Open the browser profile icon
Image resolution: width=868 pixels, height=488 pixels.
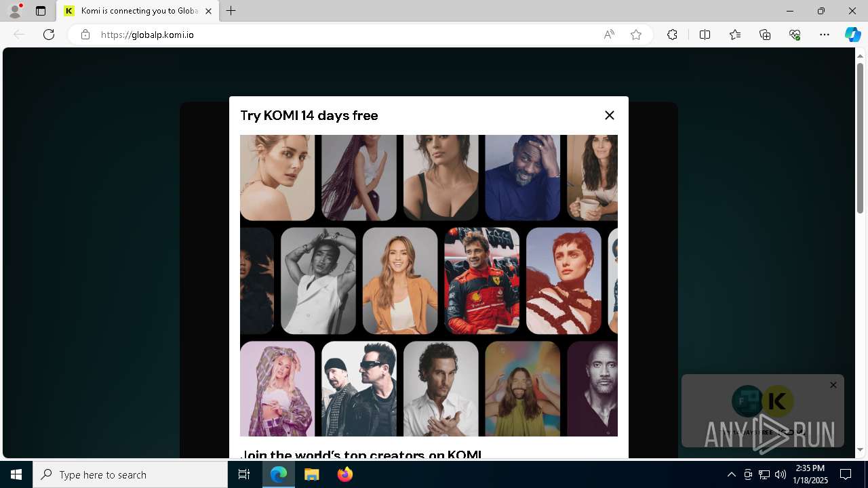(x=14, y=11)
